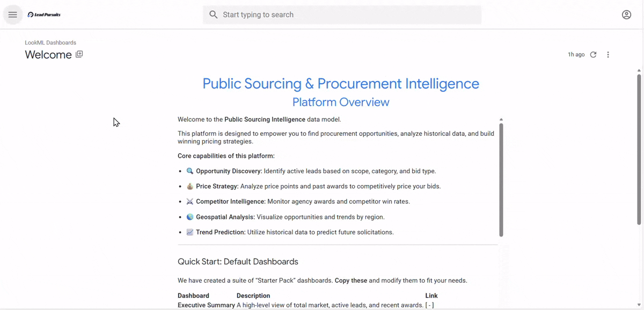Click the Link column header
The image size is (644, 310).
(x=431, y=296)
